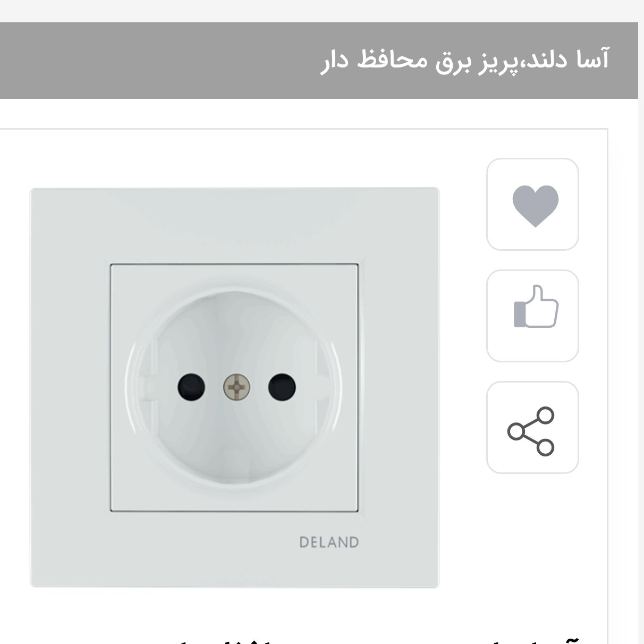Click the light grey strip above the header
644x644 pixels.
[x=319, y=11]
